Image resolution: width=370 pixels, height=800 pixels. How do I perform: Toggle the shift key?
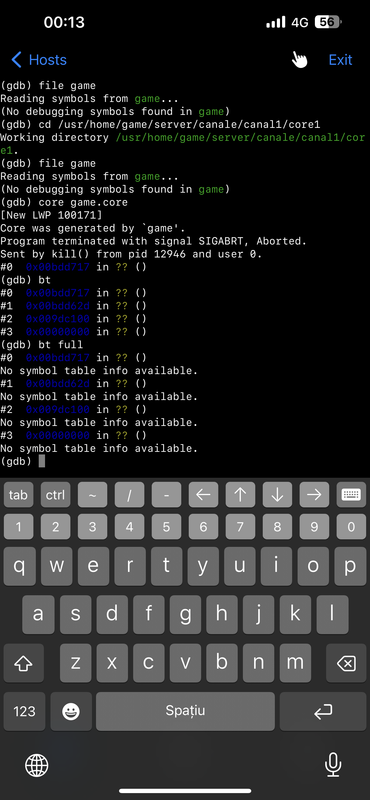pyautogui.click(x=23, y=663)
